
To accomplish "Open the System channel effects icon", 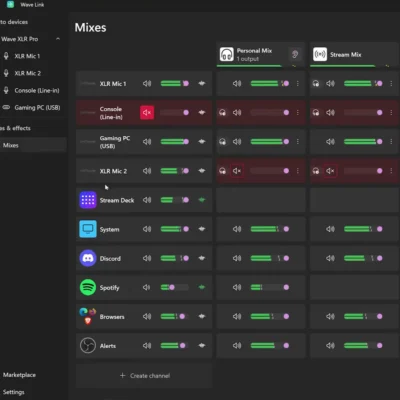I will click(202, 229).
